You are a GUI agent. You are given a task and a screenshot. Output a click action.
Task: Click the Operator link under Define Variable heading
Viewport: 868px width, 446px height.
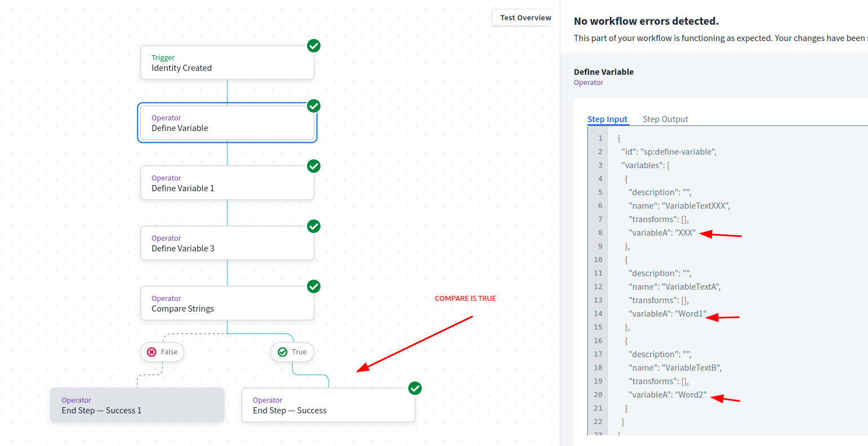pyautogui.click(x=588, y=83)
